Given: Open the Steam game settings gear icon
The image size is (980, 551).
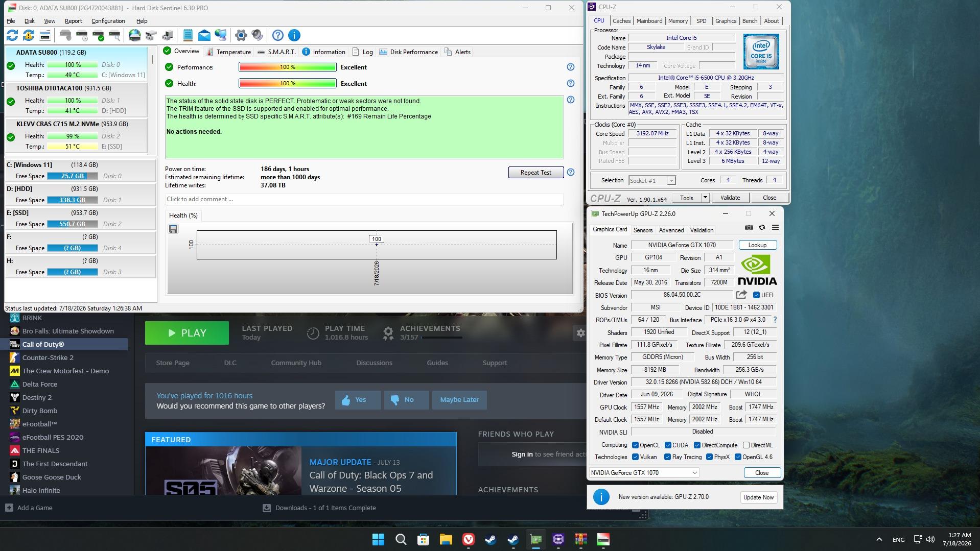Looking at the screenshot, I should 580,333.
